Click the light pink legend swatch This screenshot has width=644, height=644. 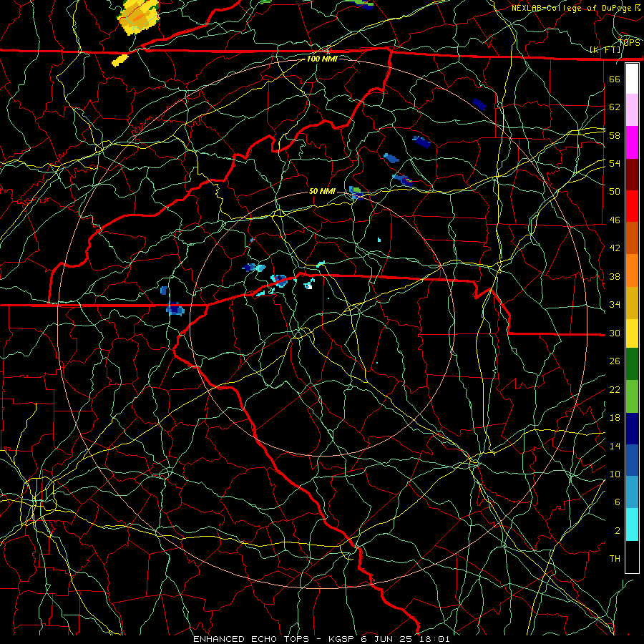tap(632, 110)
